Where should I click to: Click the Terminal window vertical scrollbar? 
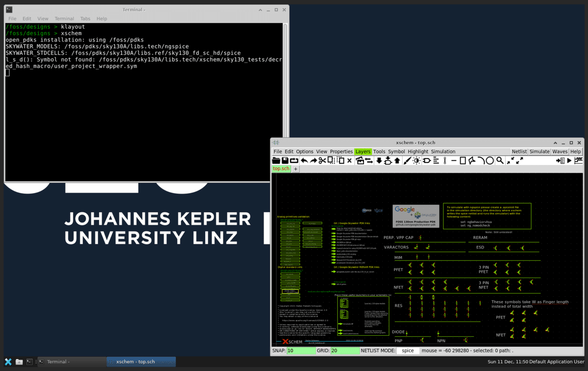point(286,102)
